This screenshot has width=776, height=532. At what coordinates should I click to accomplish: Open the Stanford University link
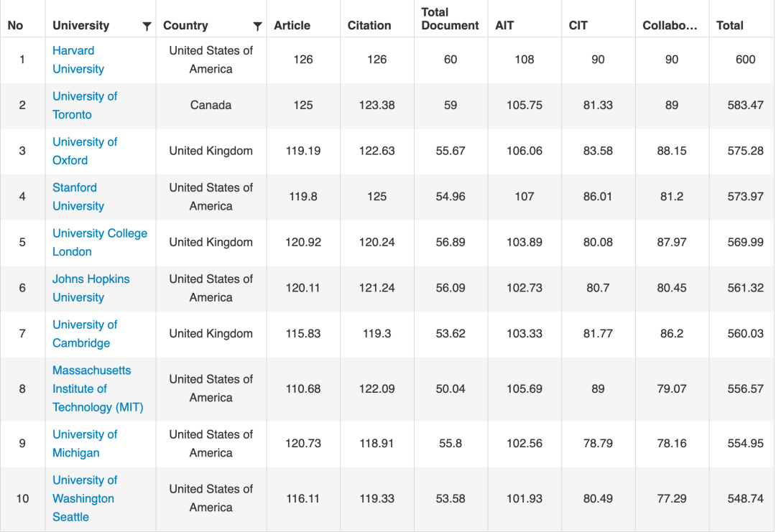pyautogui.click(x=78, y=197)
